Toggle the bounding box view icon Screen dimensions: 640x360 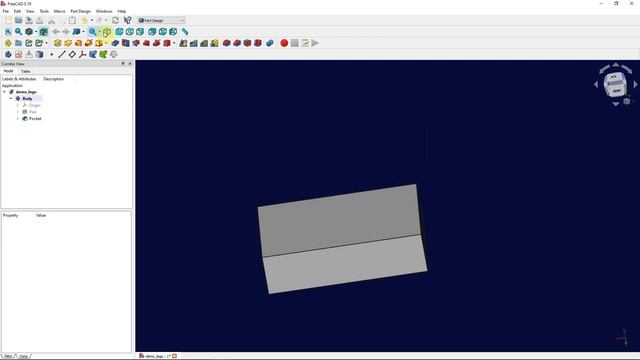pos(43,31)
